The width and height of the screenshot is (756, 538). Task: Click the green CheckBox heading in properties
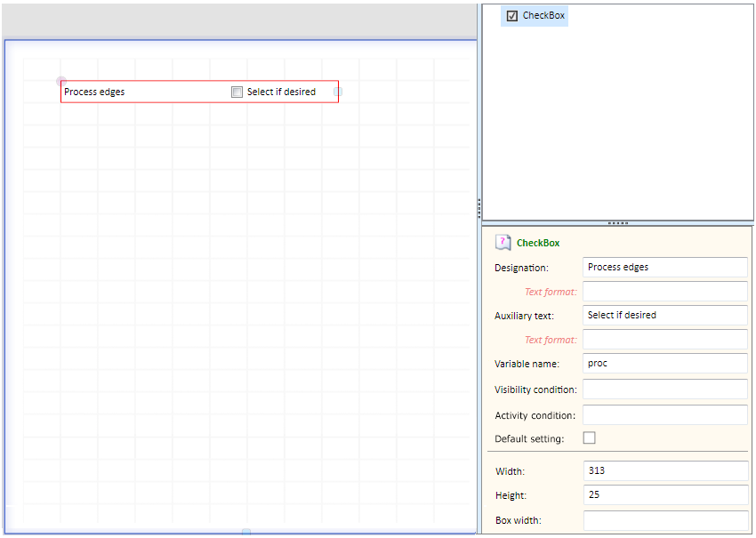tap(538, 243)
